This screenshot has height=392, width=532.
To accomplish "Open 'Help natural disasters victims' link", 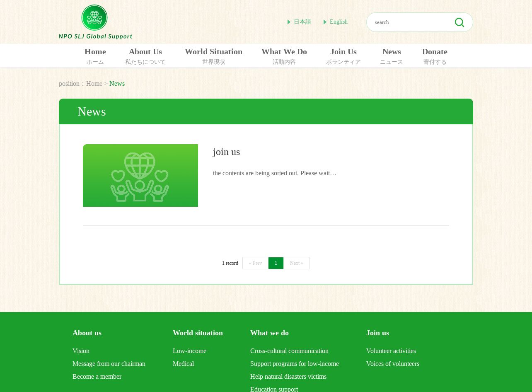I will (x=288, y=377).
